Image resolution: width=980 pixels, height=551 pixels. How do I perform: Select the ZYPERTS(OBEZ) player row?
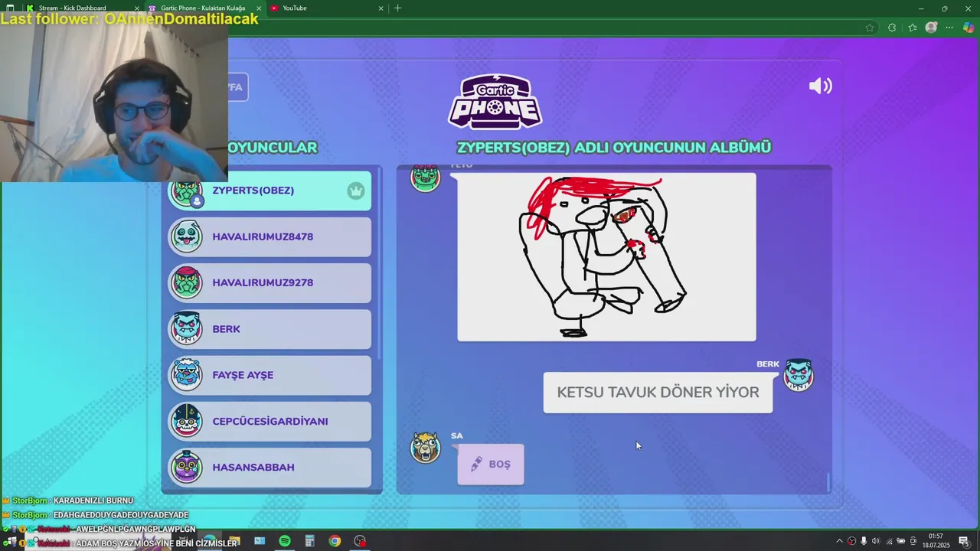point(269,191)
